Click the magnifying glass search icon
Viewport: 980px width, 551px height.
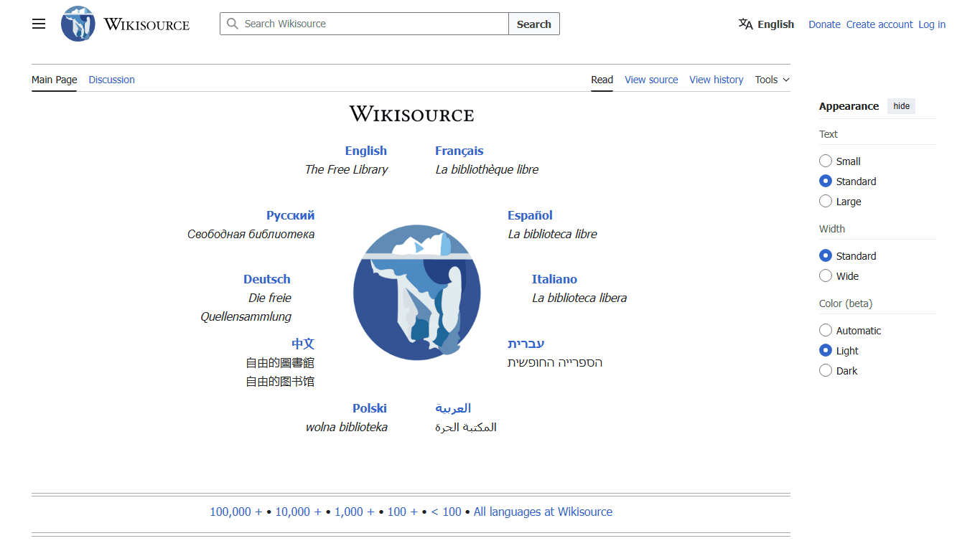click(x=233, y=24)
